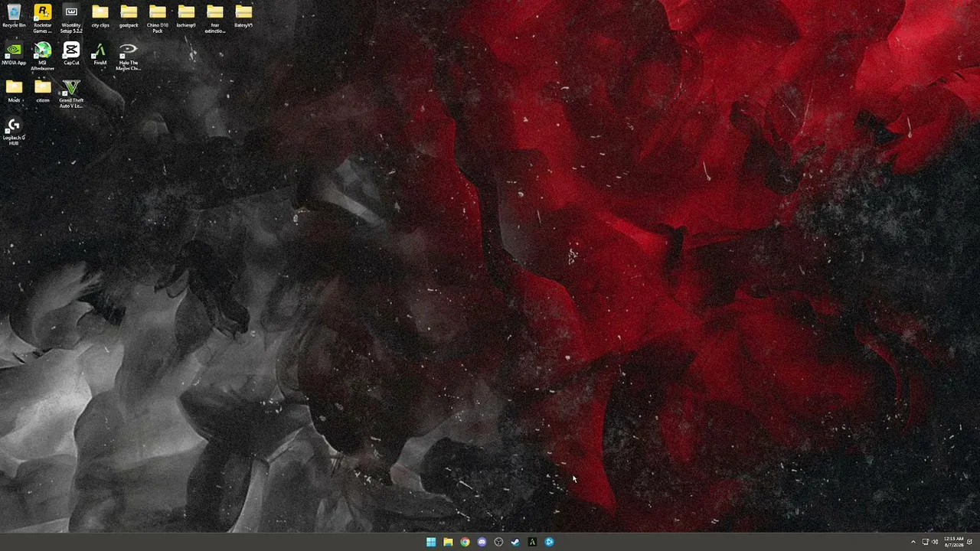Open the Windows Start menu
980x551 pixels.
click(431, 542)
